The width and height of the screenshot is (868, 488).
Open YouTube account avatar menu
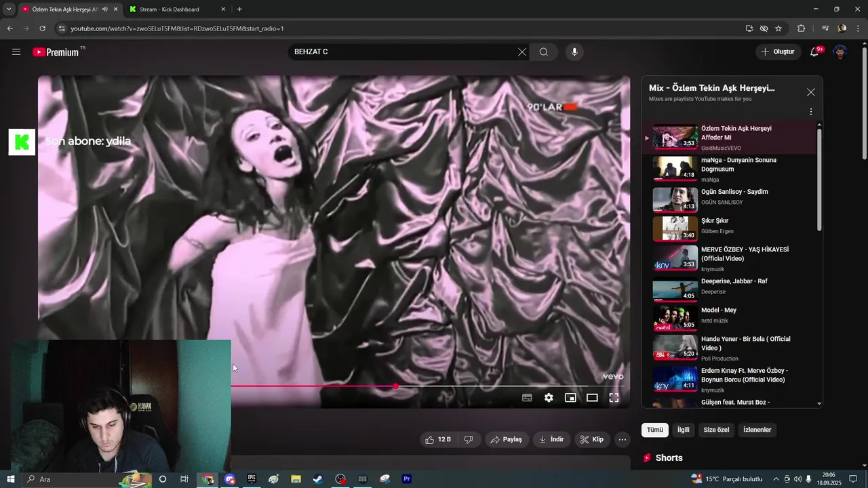click(x=840, y=52)
